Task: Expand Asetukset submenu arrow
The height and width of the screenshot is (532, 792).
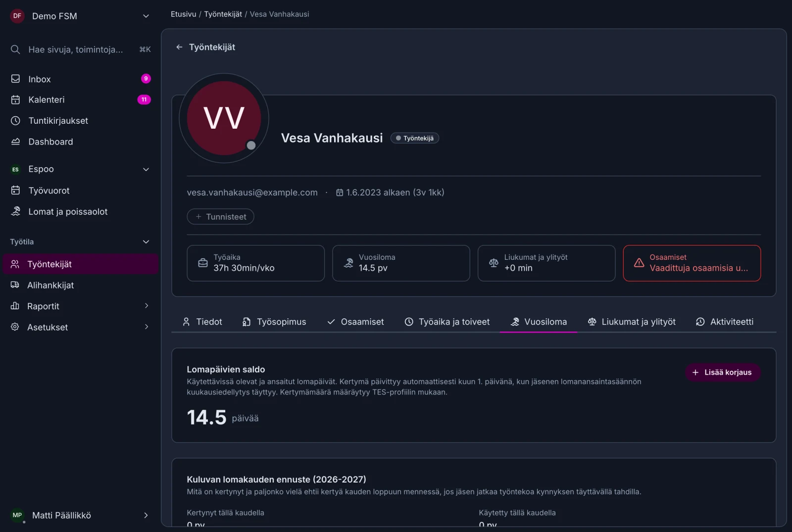Action: tap(146, 327)
